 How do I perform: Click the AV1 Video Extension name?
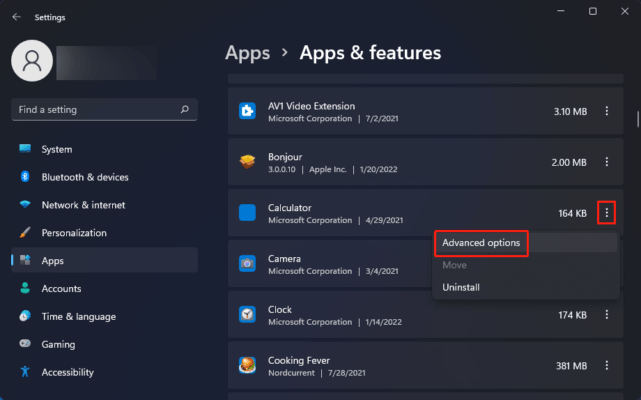click(x=312, y=106)
